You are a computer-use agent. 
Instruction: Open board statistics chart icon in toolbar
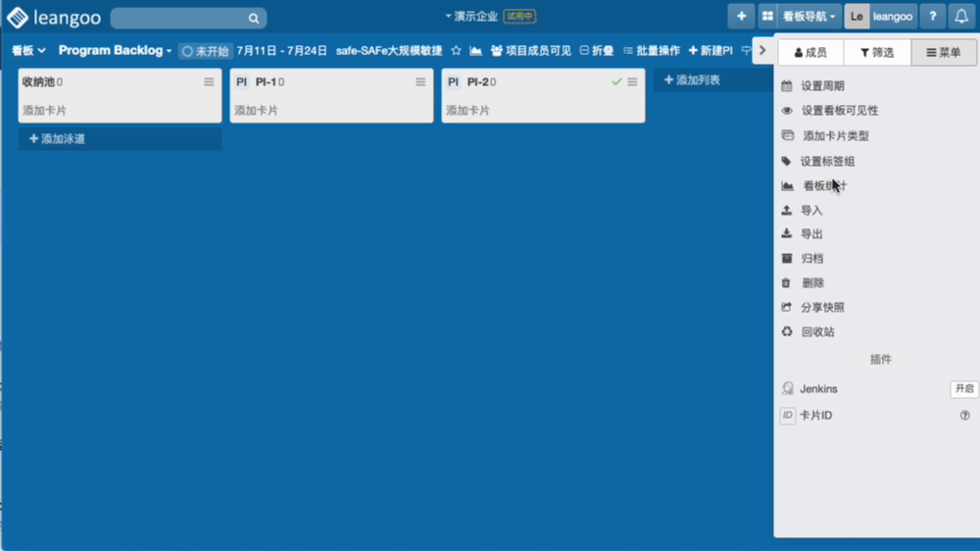(x=475, y=51)
